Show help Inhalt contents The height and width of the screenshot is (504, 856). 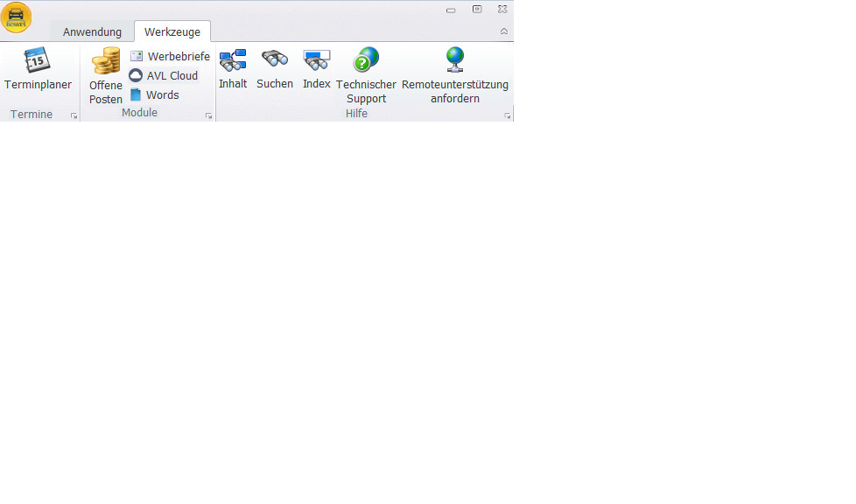[233, 69]
